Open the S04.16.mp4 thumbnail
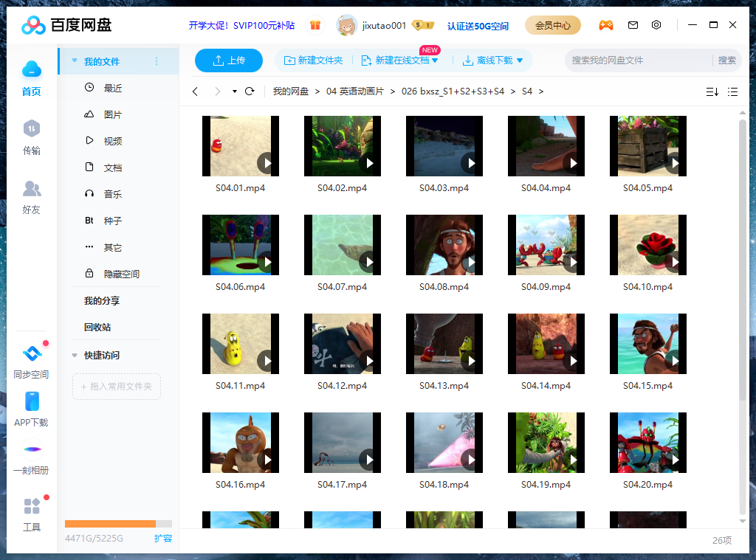Screen dimensions: 756x560 tap(240, 443)
